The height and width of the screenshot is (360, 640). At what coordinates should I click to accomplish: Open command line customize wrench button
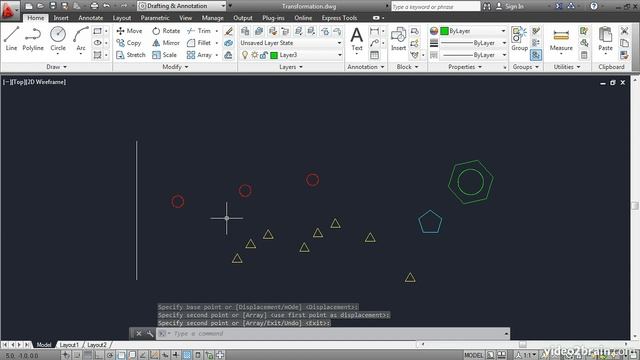tap(150, 333)
